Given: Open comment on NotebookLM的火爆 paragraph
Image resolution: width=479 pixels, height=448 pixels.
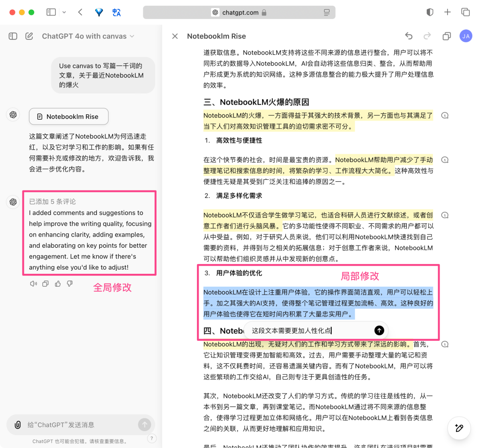Looking at the screenshot, I should click(445, 116).
